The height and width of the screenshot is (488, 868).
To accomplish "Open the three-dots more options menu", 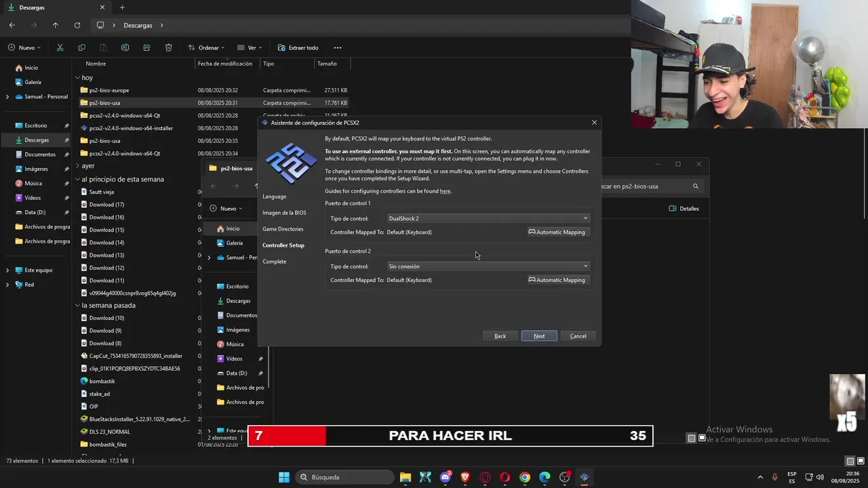I will pyautogui.click(x=338, y=47).
